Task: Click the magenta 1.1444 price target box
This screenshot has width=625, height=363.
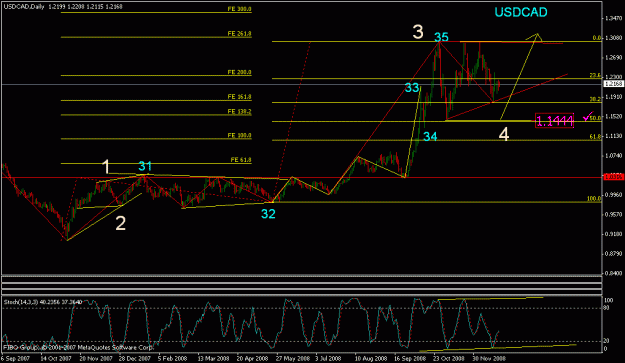Action: click(554, 120)
